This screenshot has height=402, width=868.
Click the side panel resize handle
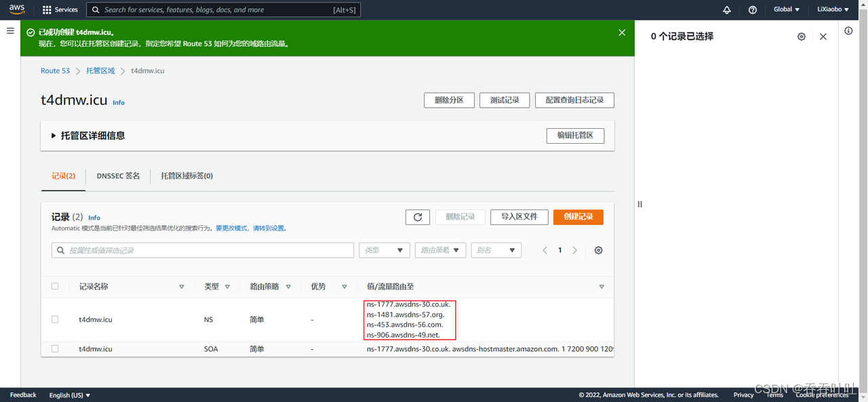pos(639,204)
